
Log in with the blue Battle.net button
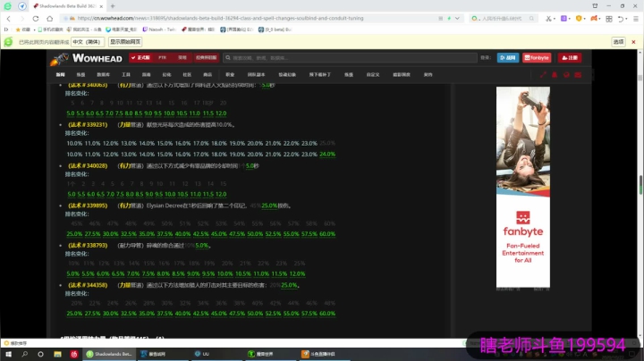point(508,58)
